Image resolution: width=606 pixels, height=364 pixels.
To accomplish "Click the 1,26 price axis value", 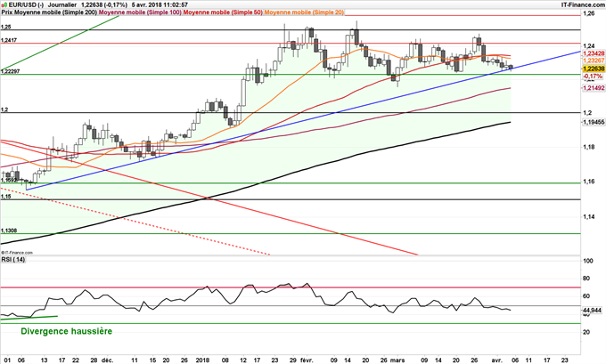I will [x=589, y=14].
